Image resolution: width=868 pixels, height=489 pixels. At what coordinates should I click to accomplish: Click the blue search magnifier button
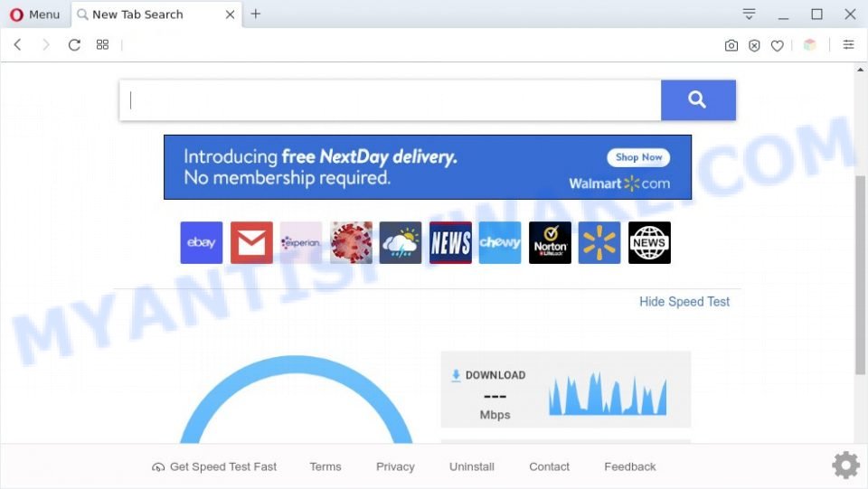(x=698, y=100)
